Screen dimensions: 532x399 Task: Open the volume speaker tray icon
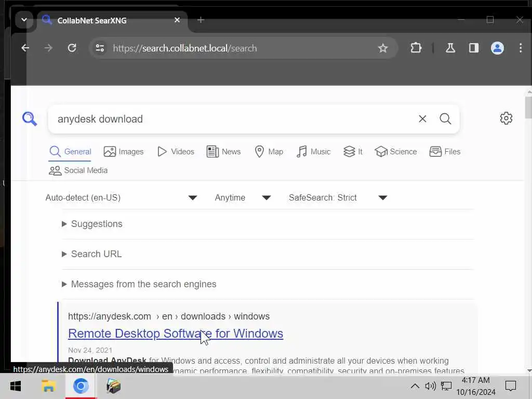pos(430,386)
